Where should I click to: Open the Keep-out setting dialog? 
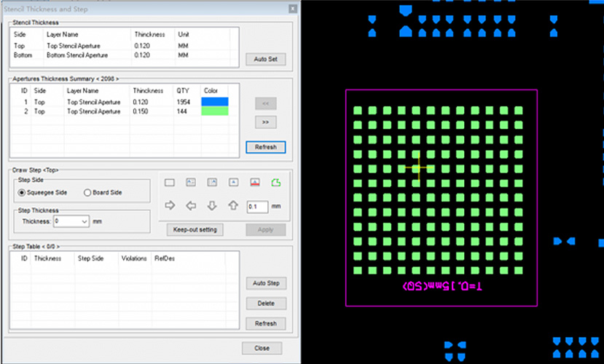[x=195, y=230]
